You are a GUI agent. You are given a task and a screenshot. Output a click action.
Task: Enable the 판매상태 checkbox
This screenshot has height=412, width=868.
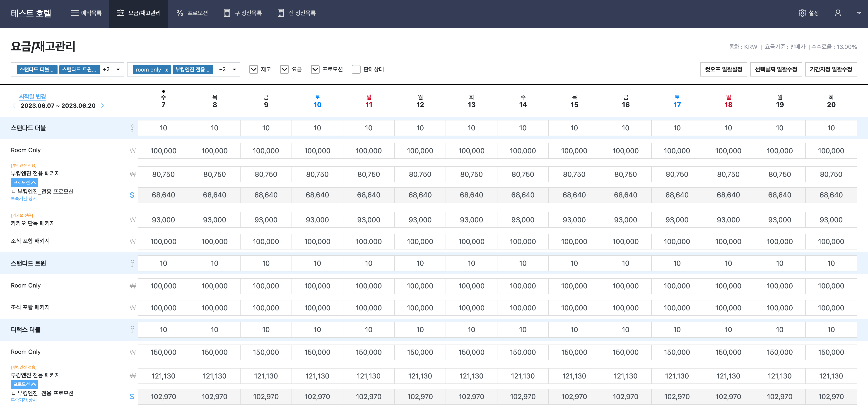click(356, 69)
